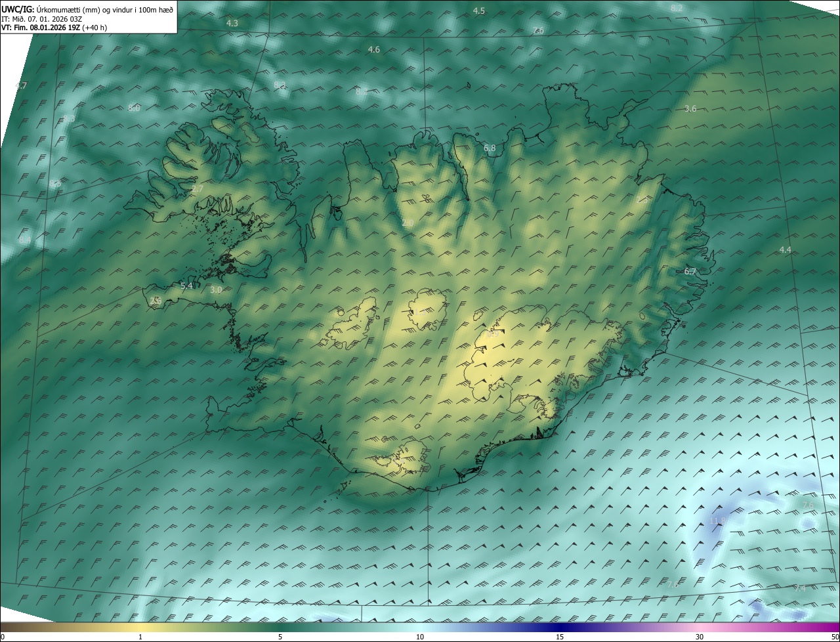Click the color scale tick label 0
Image resolution: width=840 pixels, height=642 pixels.
[3, 637]
